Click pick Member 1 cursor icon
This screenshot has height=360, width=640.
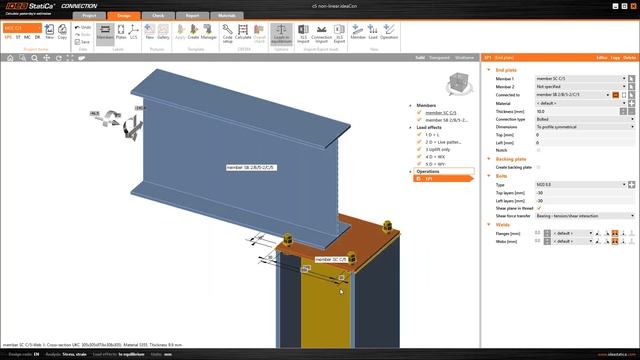[631, 78]
